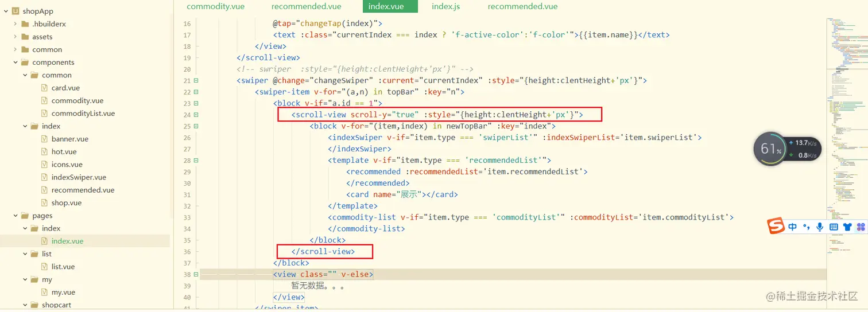Screen dimensions: 868x312
Task: Open the IME skin shirt icon
Action: 847,227
